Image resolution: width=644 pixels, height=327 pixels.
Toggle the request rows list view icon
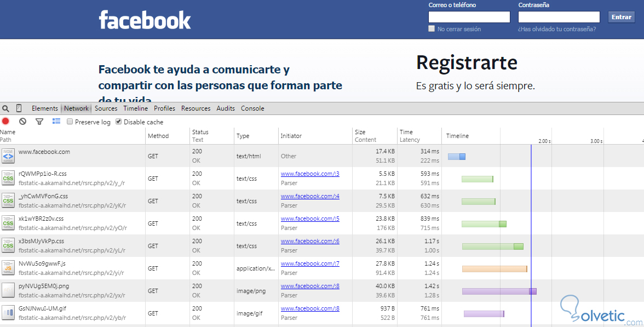56,121
